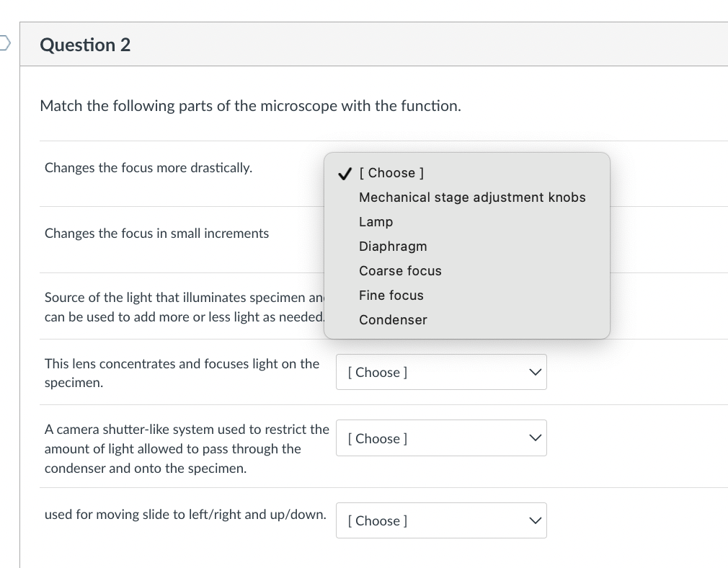Click the prompt about matching microscope parts

point(250,105)
